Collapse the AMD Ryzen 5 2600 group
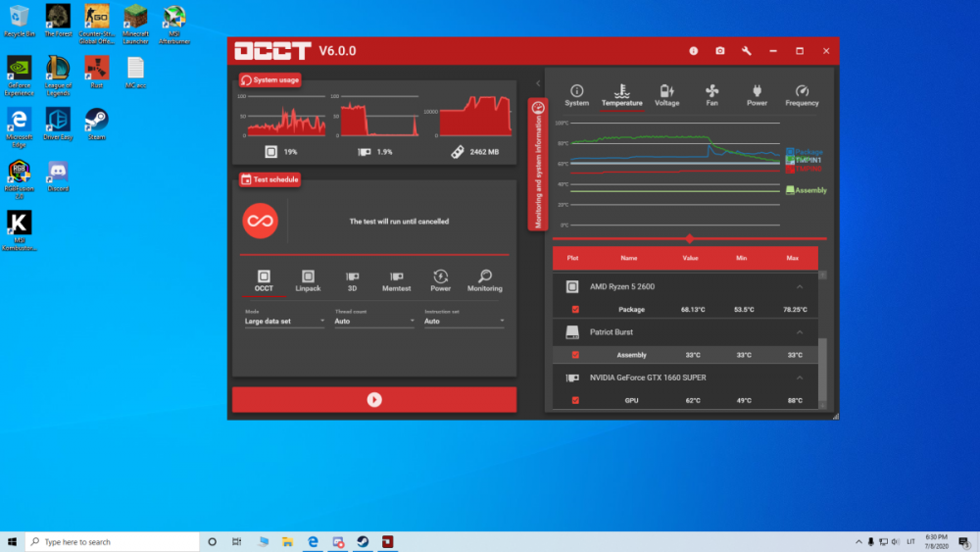The height and width of the screenshot is (552, 980). click(x=800, y=287)
